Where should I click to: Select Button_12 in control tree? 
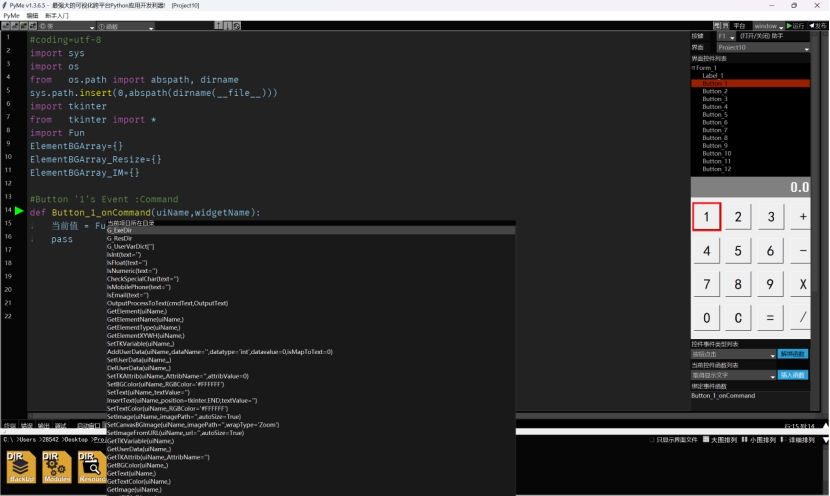click(x=716, y=169)
